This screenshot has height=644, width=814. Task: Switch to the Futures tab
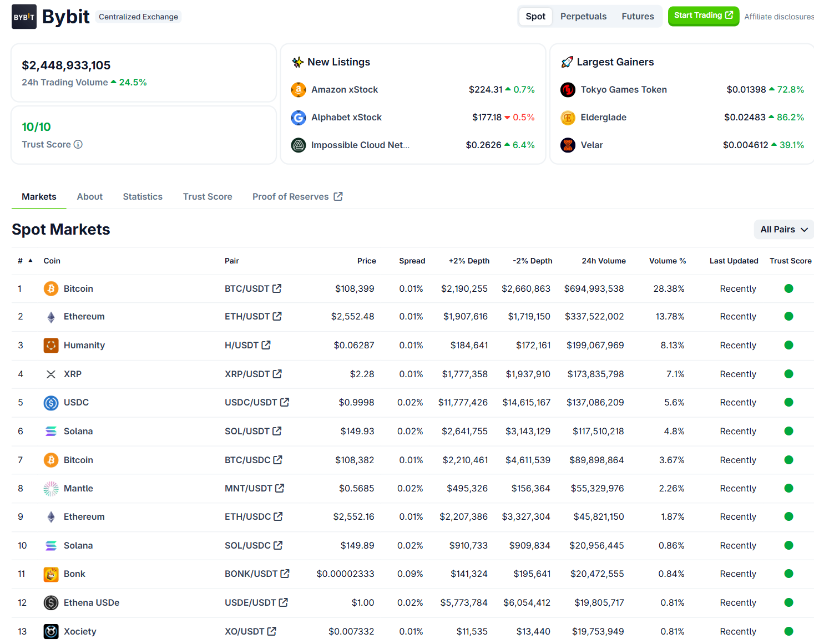point(638,16)
